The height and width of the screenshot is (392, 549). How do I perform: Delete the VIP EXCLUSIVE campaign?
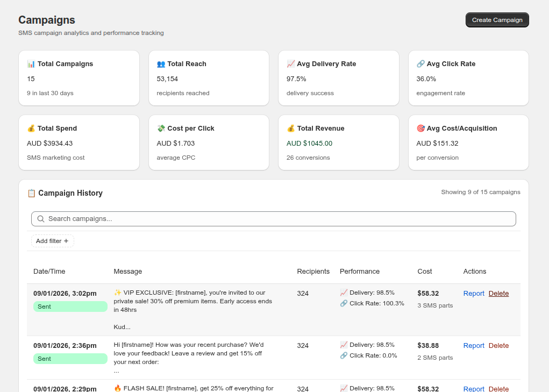coord(498,294)
